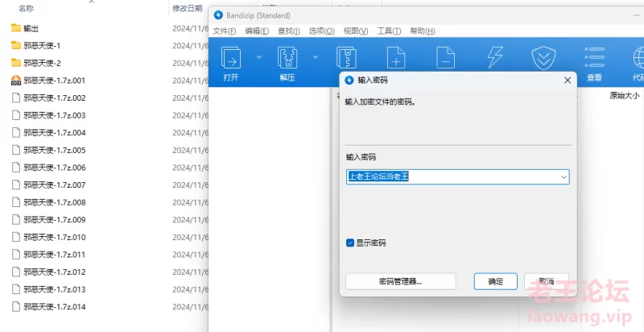Select file 邪恶天使-1.7z.013

55,289
